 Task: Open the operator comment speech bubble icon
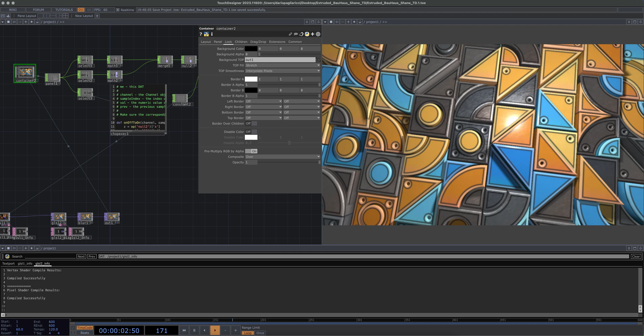(x=296, y=34)
